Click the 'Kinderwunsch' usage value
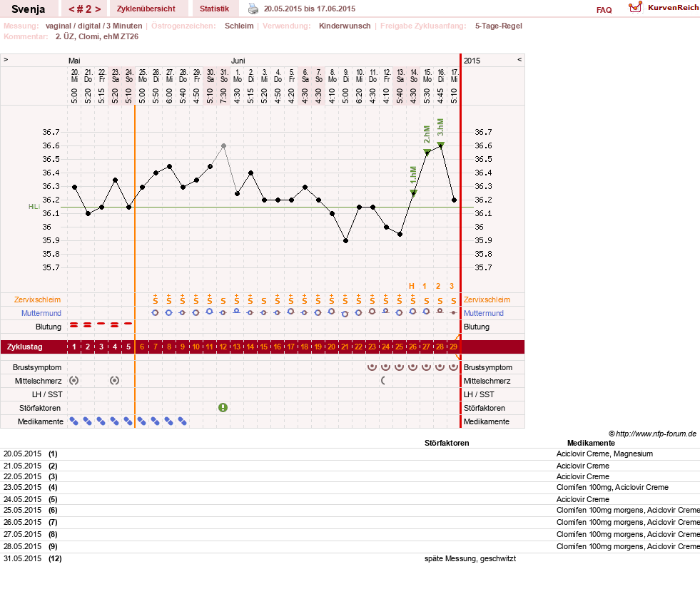700x599 pixels. click(x=345, y=26)
